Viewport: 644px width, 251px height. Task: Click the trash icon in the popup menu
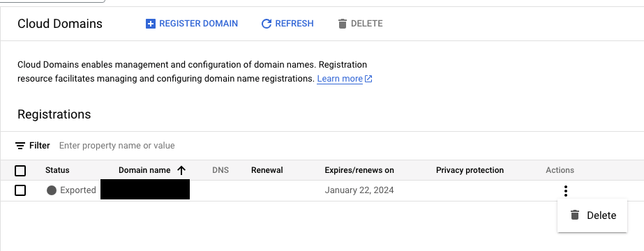pos(575,215)
